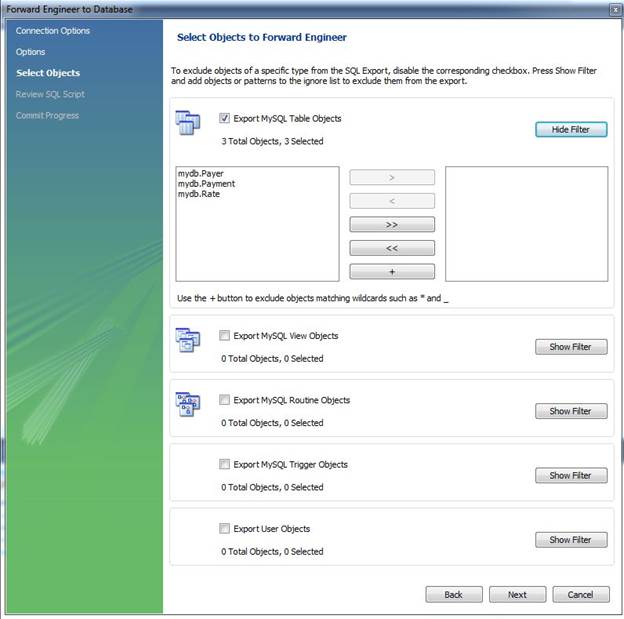Viewport: 624px width, 619px height.
Task: Enable Export MySQL Trigger Objects checkbox
Action: (x=224, y=464)
